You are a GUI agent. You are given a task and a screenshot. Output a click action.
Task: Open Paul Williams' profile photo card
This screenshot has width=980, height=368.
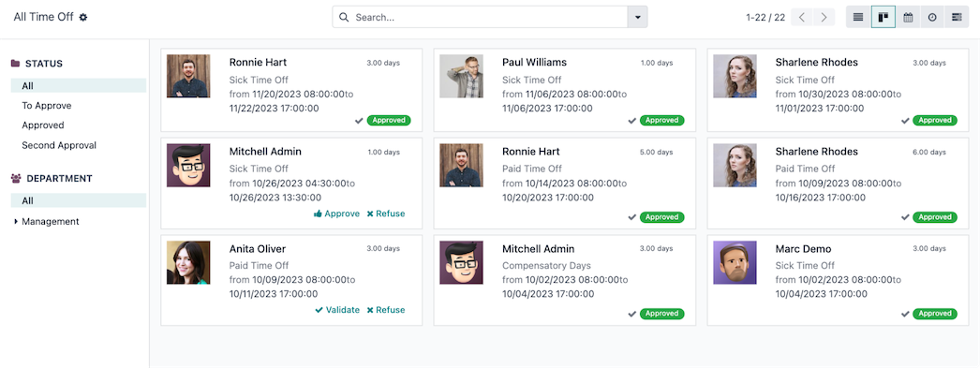click(x=461, y=76)
